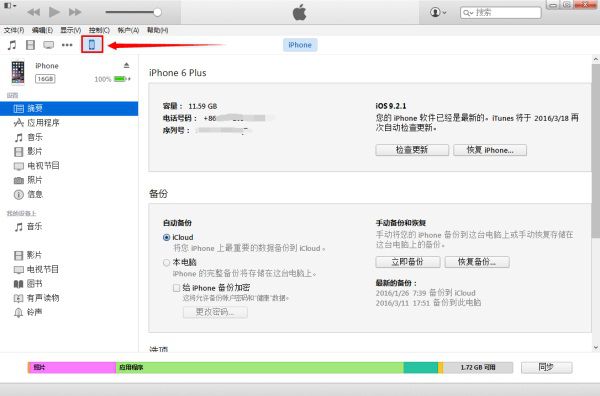Open the top-left window menu dropdown icon
This screenshot has width=600, height=396.
coord(10,5)
